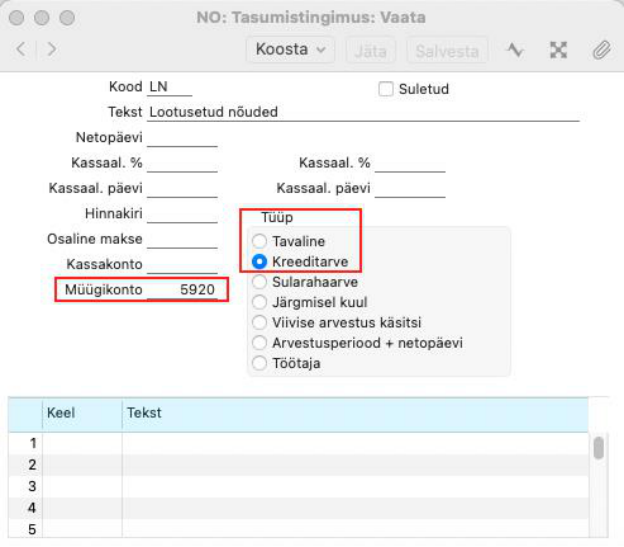Click the Jäta button

point(370,51)
